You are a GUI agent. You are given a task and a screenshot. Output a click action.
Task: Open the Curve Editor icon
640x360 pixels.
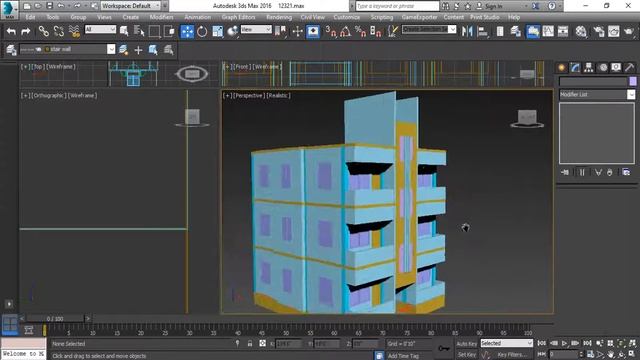tap(548, 31)
